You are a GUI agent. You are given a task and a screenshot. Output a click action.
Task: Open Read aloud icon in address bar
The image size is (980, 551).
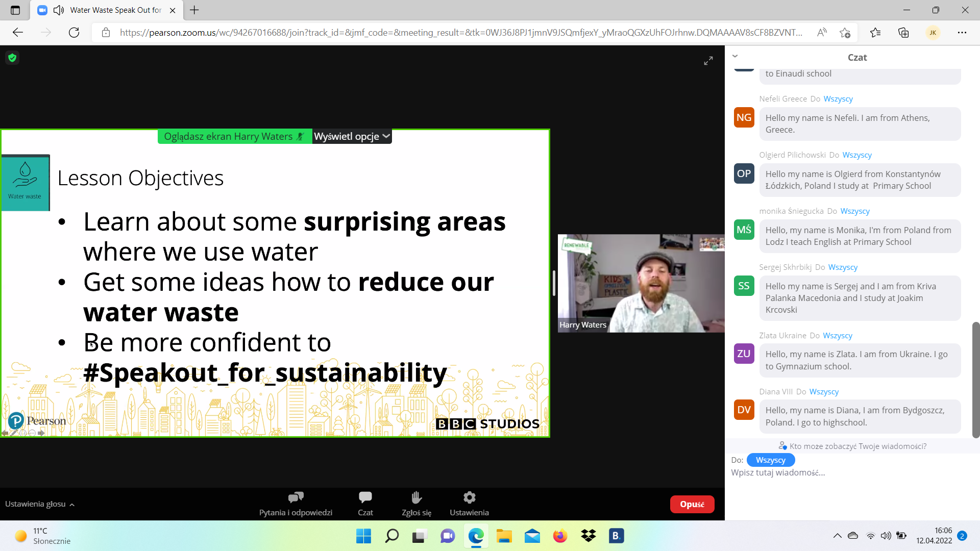coord(822,33)
